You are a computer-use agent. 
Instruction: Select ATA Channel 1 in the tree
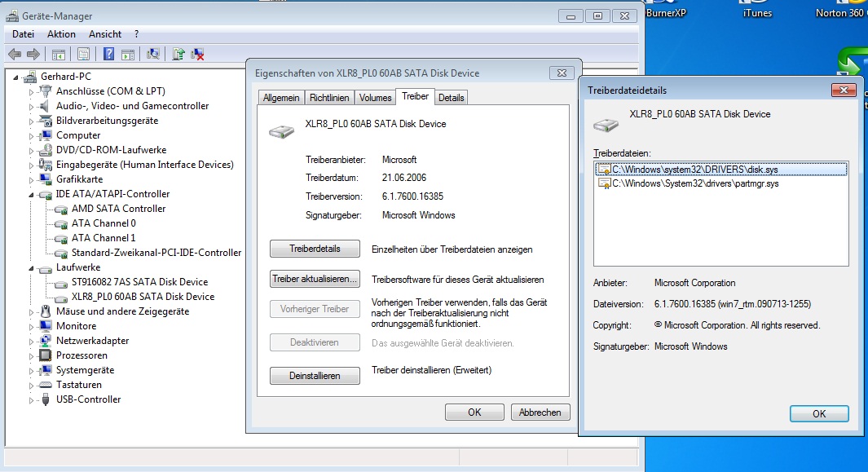(x=104, y=238)
